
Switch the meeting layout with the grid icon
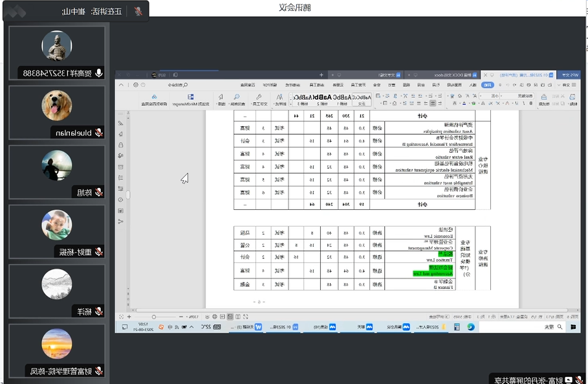click(x=16, y=11)
